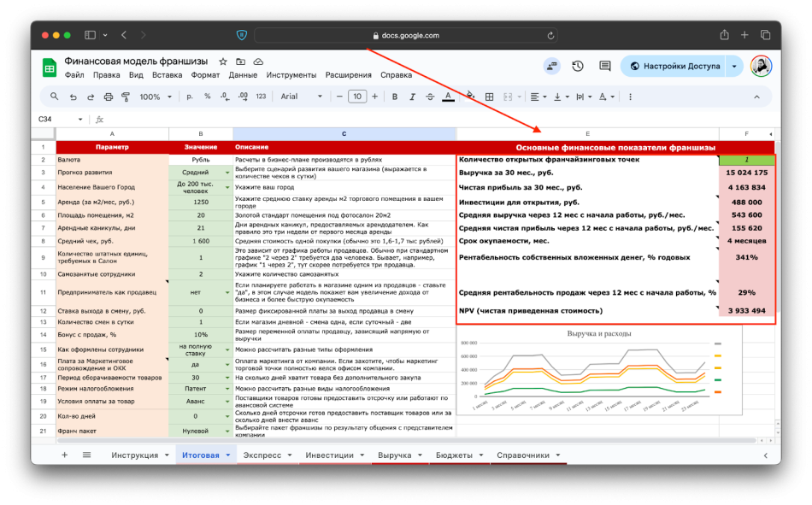Open version history clock icon
812x505 pixels.
pos(578,67)
